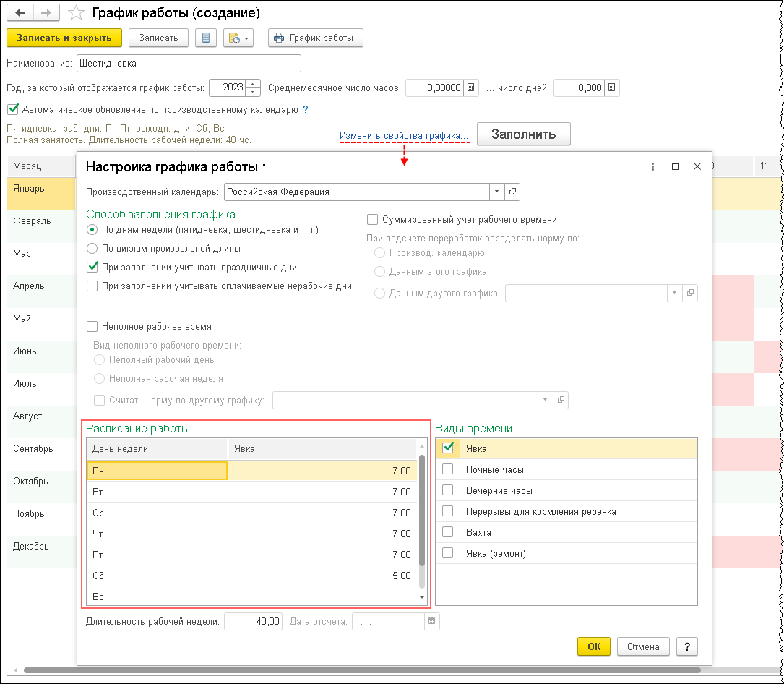Check the Неполное рабочее время option
Image resolution: width=784 pixels, height=684 pixels.
92,326
